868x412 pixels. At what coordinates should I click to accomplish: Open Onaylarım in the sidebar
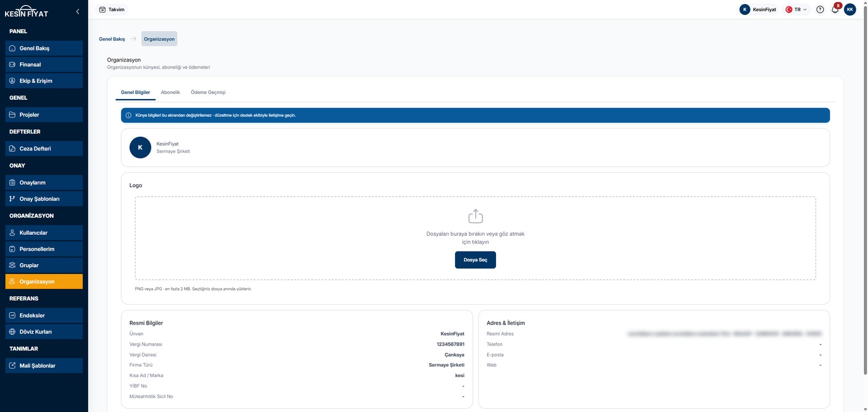[44, 183]
